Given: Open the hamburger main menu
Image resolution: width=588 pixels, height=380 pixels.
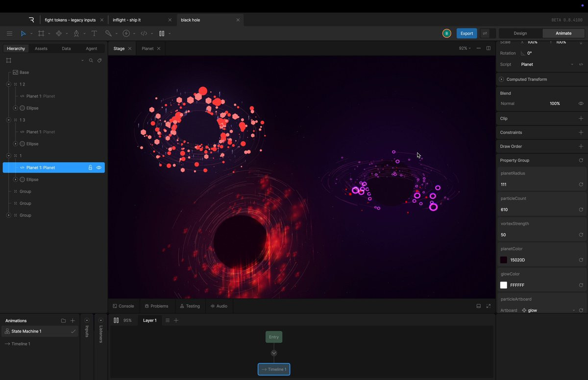Looking at the screenshot, I should (9, 33).
